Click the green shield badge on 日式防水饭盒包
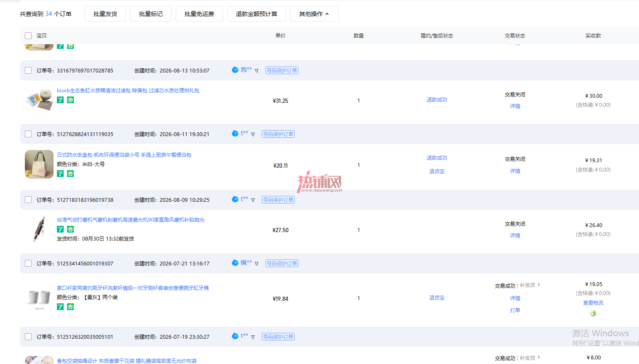639x364 pixels. point(70,174)
